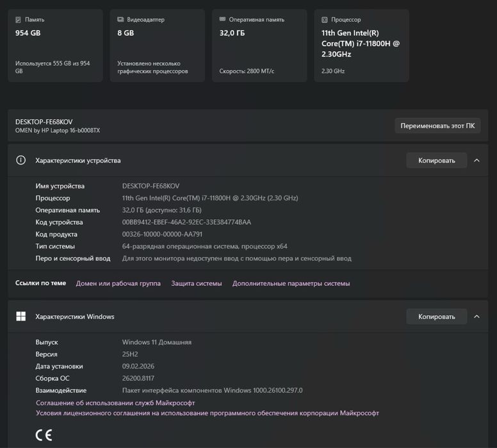
Task: Select the Взаимодействие value Пакет интерфейса компонентов
Action: [213, 390]
